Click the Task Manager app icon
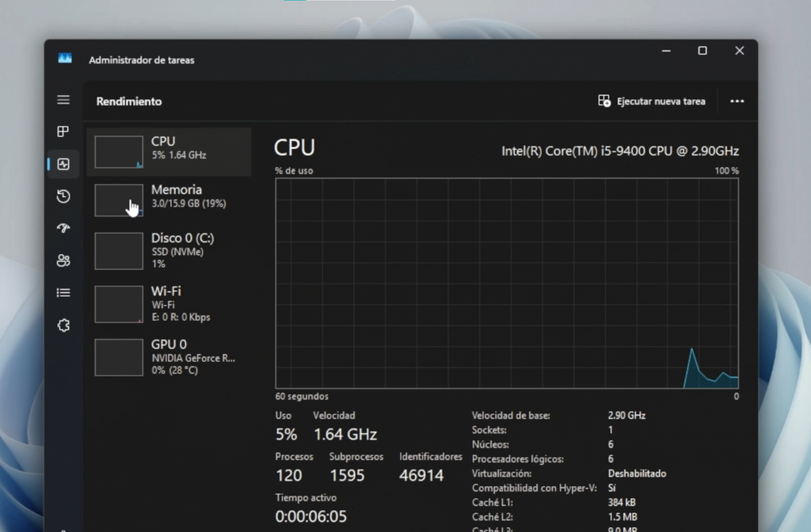Image resolution: width=811 pixels, height=532 pixels. [65, 59]
